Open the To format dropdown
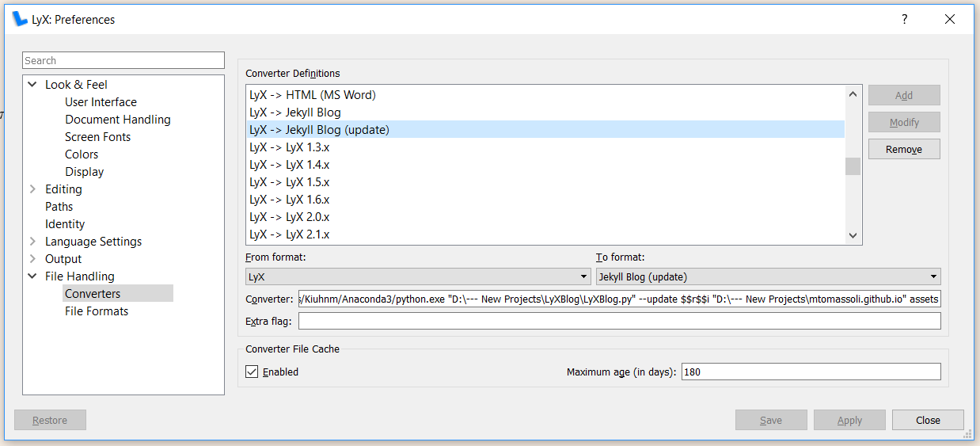 pyautogui.click(x=768, y=276)
